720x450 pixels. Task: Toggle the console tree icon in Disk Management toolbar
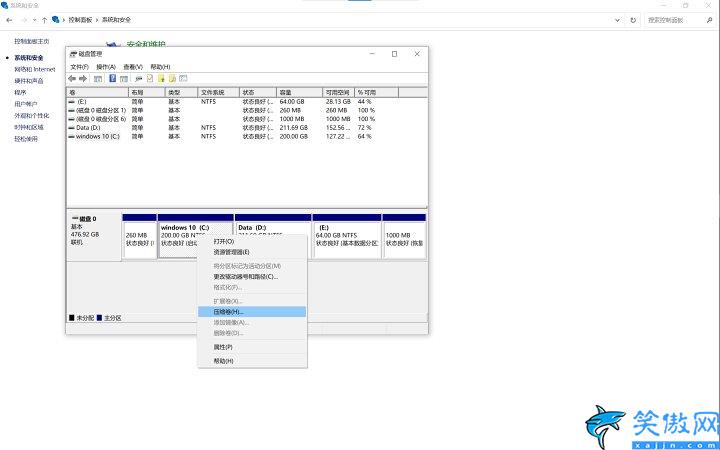98,79
